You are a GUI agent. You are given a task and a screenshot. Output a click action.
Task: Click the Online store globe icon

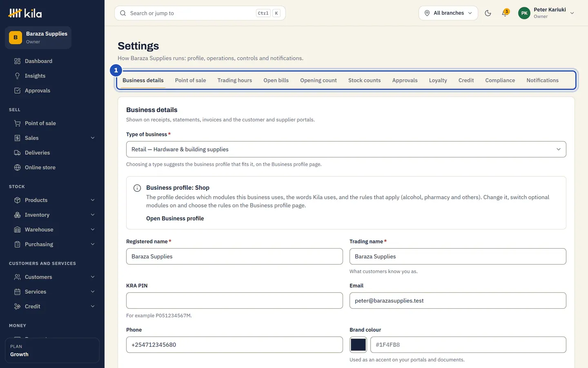point(17,167)
